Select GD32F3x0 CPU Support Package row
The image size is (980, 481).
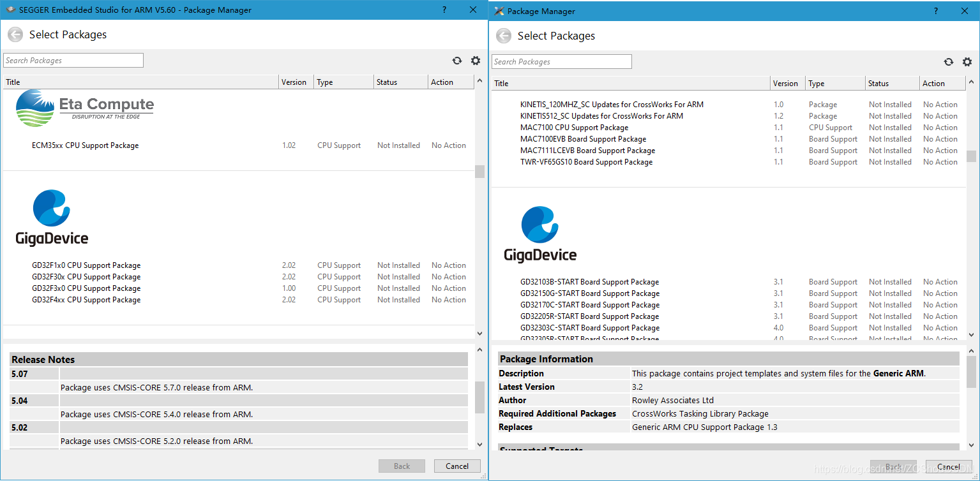point(238,288)
